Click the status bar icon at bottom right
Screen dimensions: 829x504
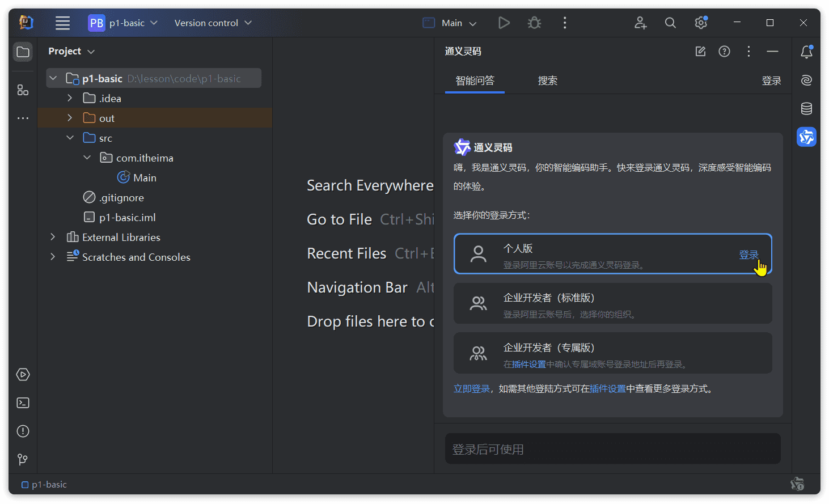tap(797, 484)
